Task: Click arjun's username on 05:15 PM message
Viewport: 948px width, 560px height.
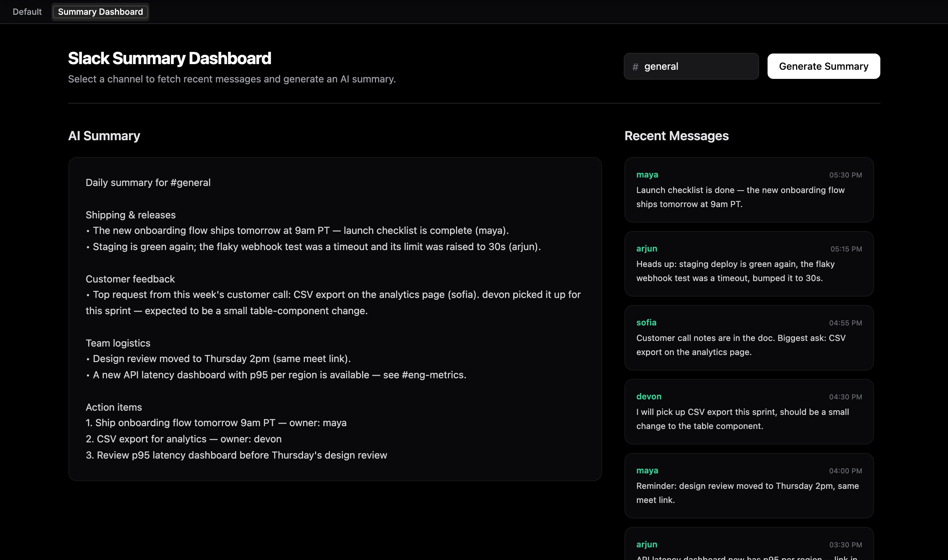Action: (647, 249)
